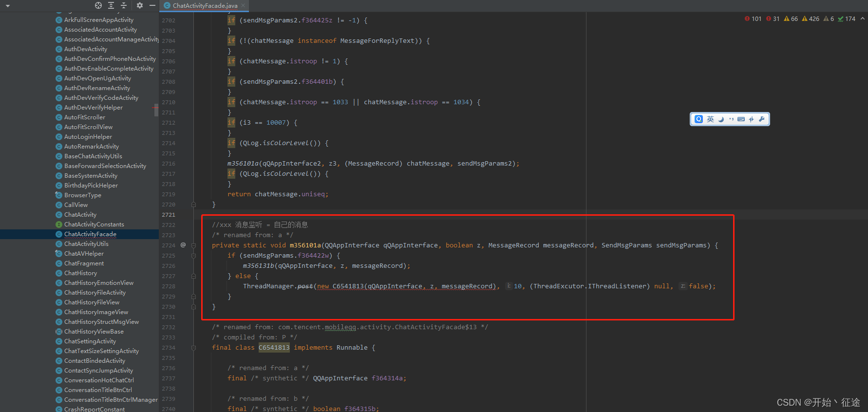This screenshot has height=412, width=868.
Task: Click the red error indicator showing 101
Action: coord(753,19)
